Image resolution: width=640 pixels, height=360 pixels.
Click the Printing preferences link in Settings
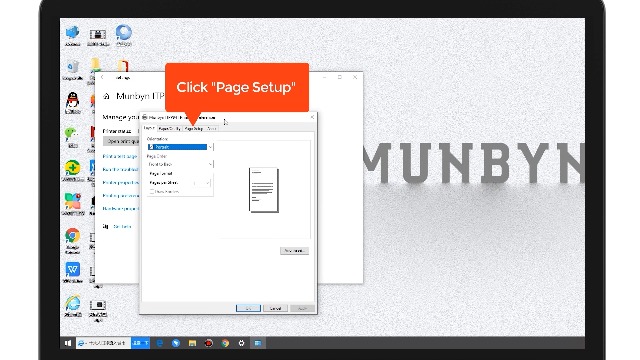click(121, 196)
